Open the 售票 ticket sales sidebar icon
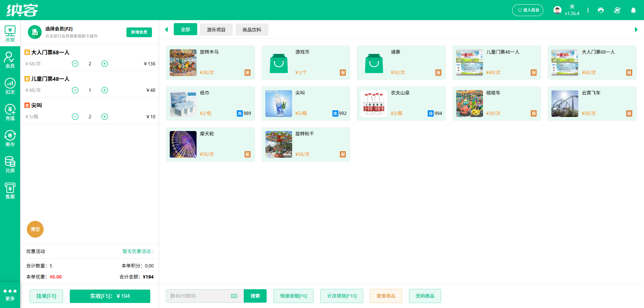 pyautogui.click(x=10, y=191)
